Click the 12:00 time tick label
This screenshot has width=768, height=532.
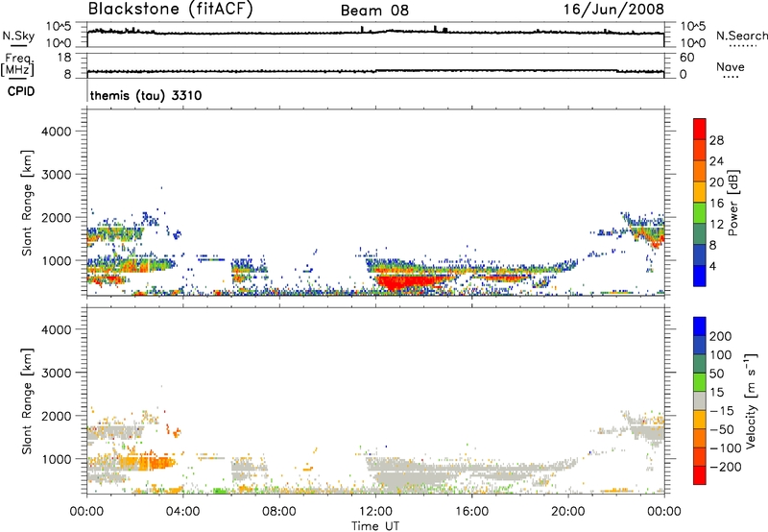click(375, 512)
